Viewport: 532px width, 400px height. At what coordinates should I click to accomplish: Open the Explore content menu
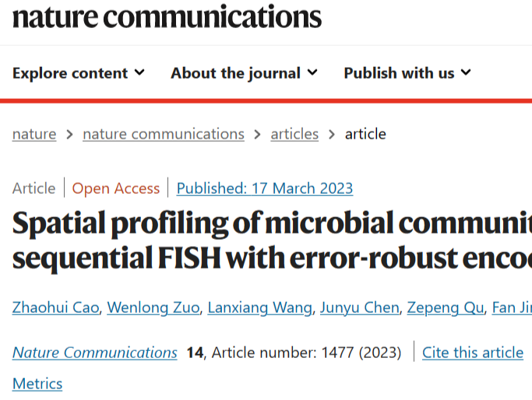coord(79,73)
